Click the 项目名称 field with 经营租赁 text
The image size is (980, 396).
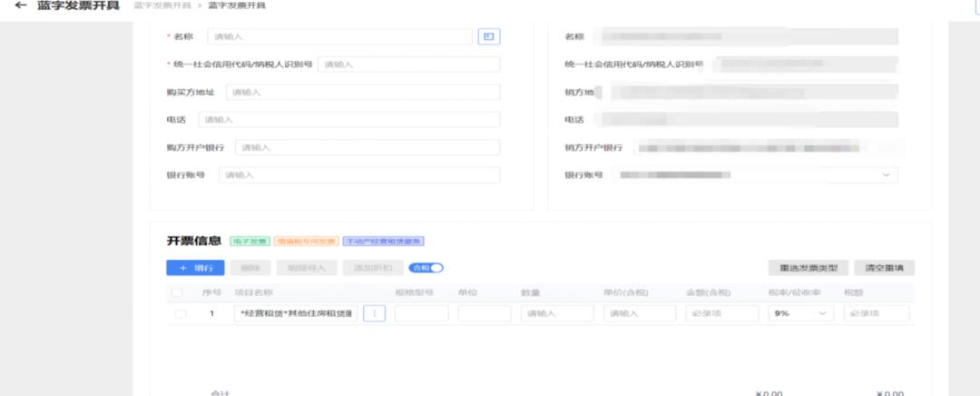coord(296,313)
